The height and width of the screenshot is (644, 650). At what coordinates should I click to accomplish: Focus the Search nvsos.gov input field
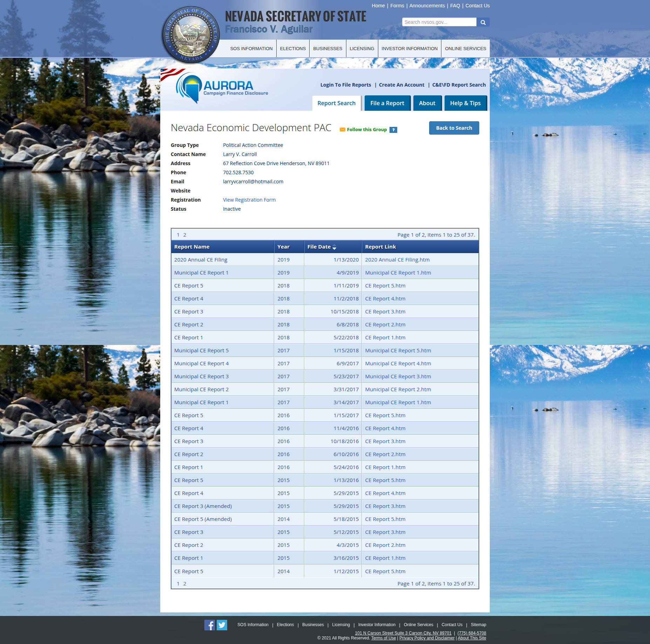(x=439, y=22)
